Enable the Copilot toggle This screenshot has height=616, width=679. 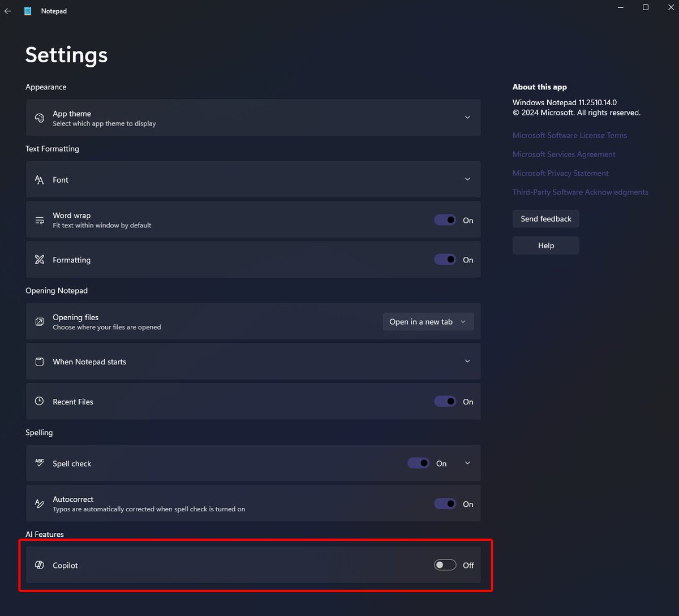[x=445, y=565]
